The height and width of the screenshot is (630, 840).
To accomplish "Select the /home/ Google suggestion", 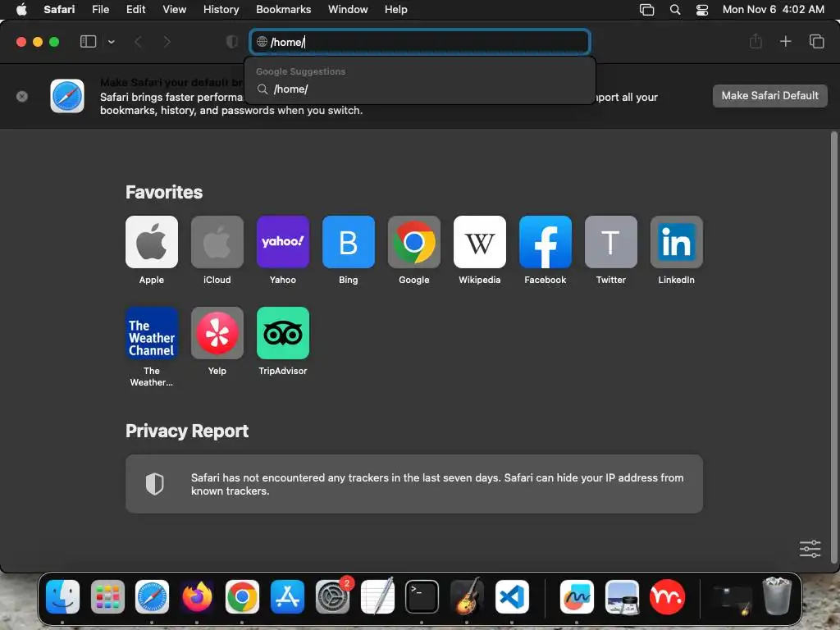I will [x=420, y=89].
